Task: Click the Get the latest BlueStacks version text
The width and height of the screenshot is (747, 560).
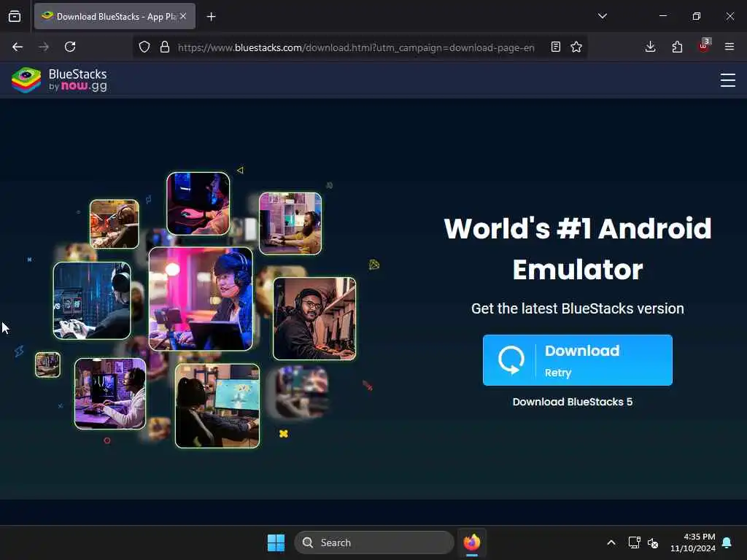Action: [x=578, y=308]
